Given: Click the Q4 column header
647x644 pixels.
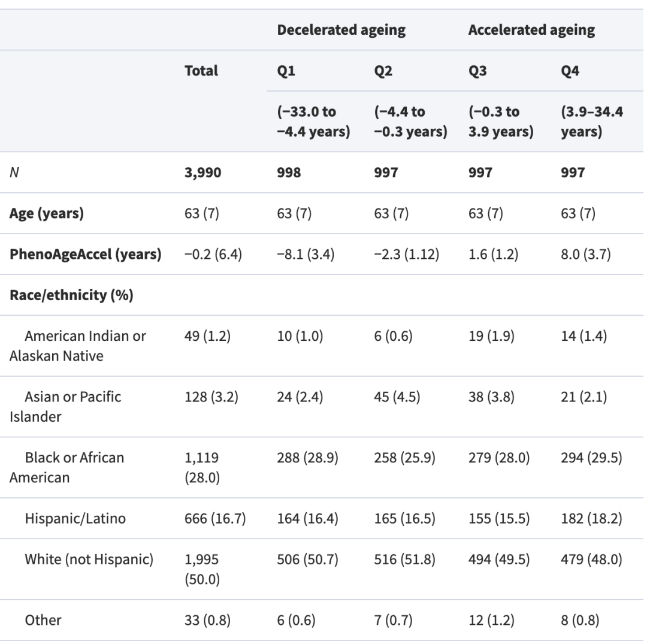Looking at the screenshot, I should (570, 71).
